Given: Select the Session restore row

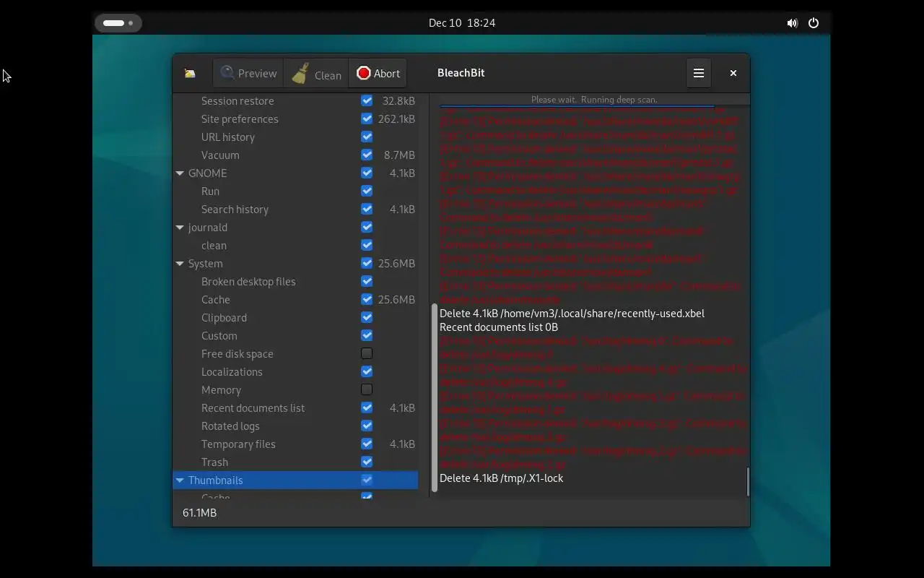Looking at the screenshot, I should (x=295, y=100).
